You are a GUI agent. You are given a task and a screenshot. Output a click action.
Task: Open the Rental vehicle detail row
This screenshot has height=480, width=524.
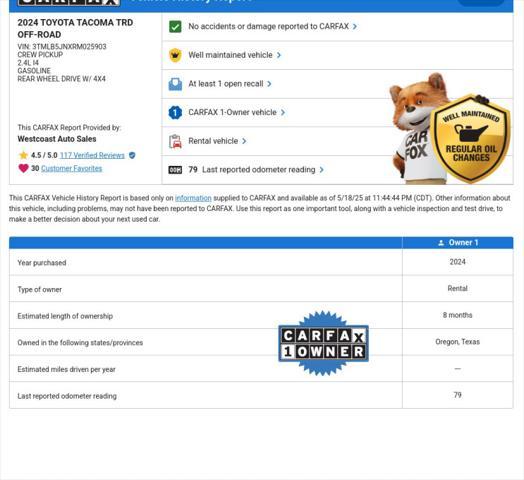tap(338, 141)
